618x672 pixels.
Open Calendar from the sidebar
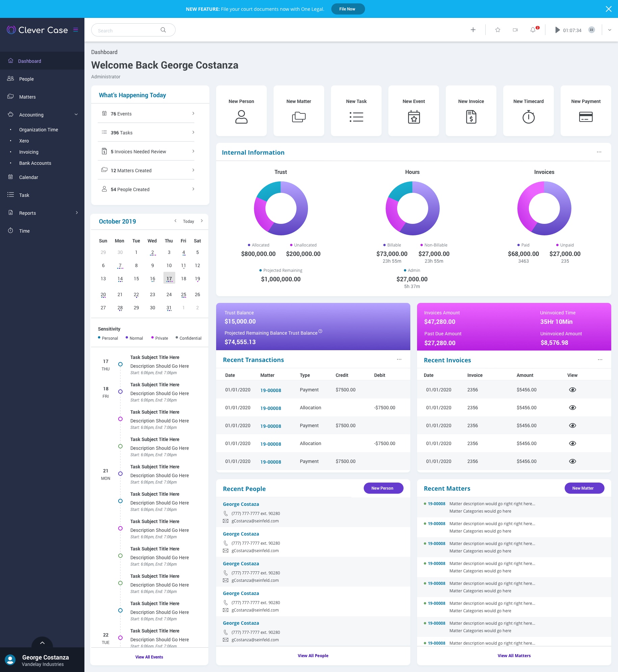[x=28, y=177]
